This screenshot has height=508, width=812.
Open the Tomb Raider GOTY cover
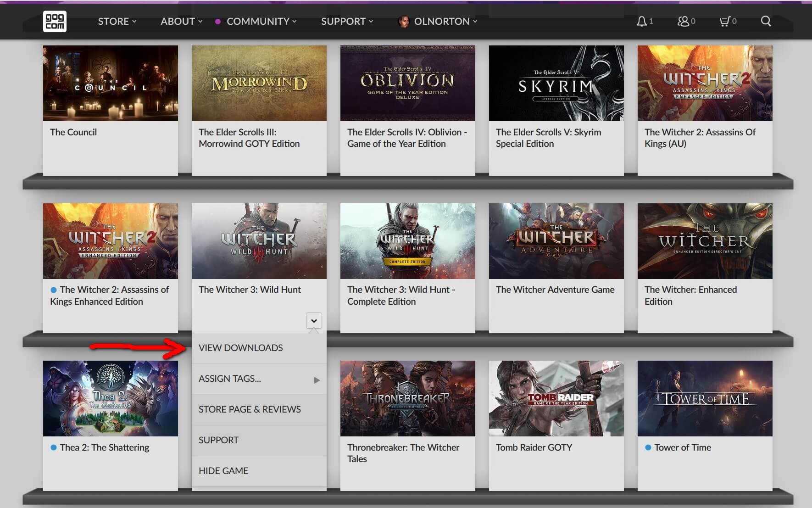tap(556, 398)
